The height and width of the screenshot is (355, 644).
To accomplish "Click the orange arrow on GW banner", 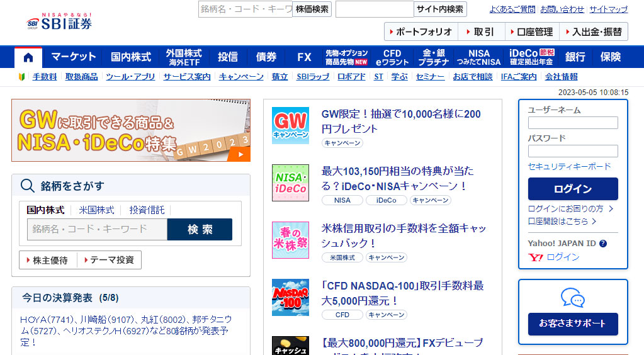I will (x=240, y=154).
